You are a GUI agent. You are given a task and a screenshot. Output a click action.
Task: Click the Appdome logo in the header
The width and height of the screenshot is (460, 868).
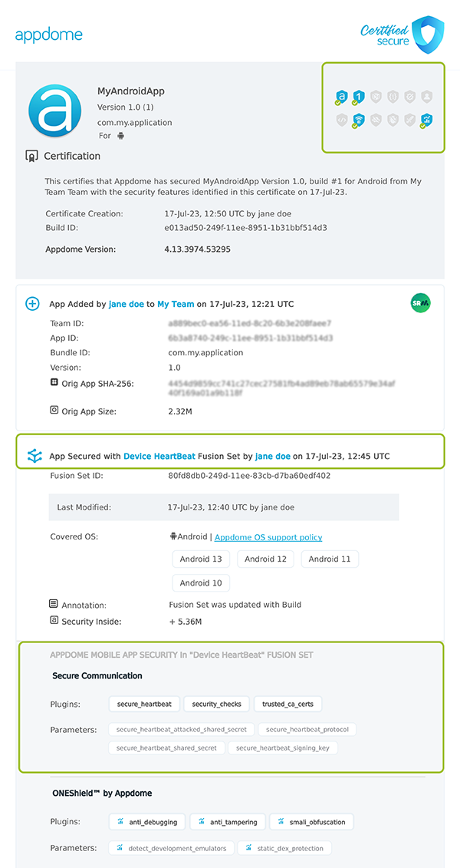pyautogui.click(x=48, y=35)
